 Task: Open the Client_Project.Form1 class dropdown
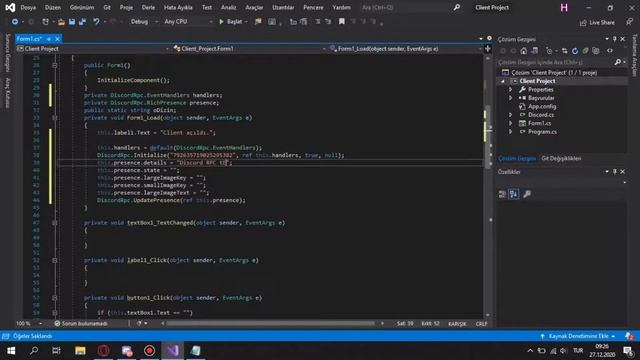tap(249, 49)
